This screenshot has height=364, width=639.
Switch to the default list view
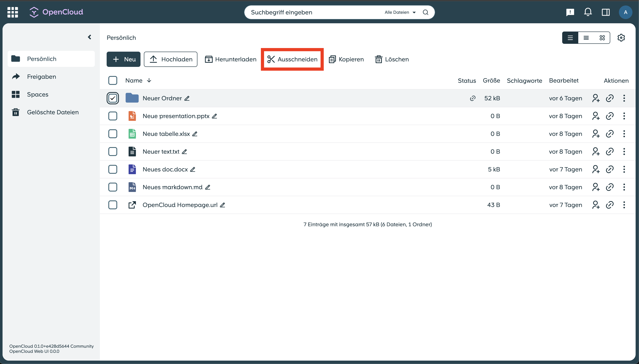click(x=570, y=38)
